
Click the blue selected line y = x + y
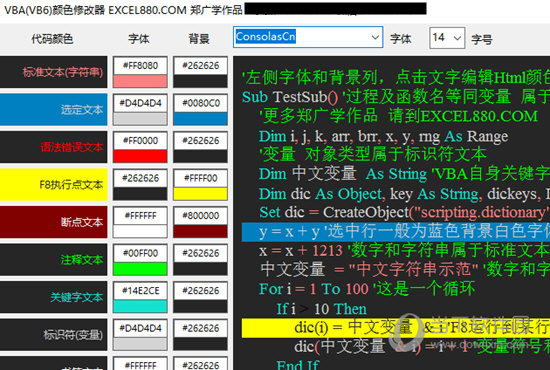[396, 231]
